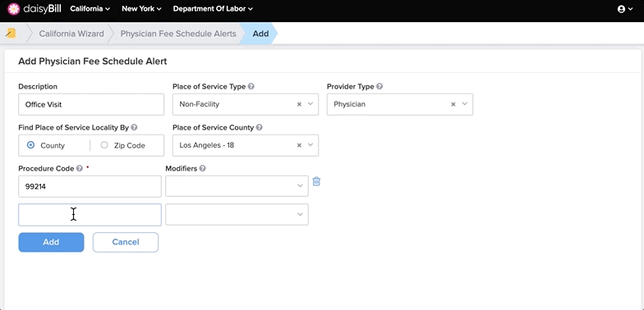
Task: Open the California top navigation menu
Action: (90, 8)
